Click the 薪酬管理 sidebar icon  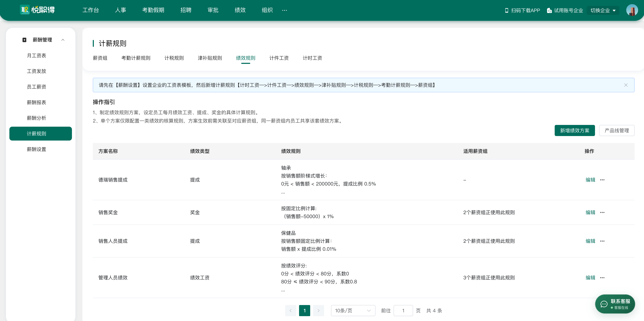[24, 40]
